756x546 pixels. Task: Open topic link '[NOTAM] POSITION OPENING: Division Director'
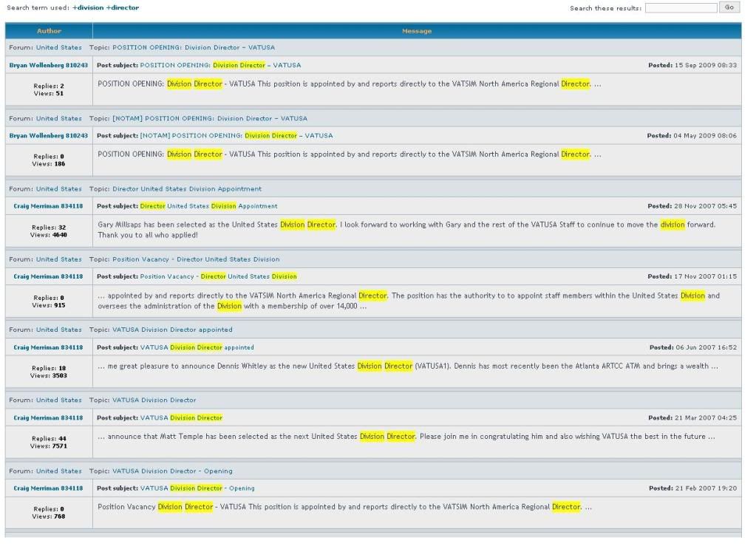[209, 118]
